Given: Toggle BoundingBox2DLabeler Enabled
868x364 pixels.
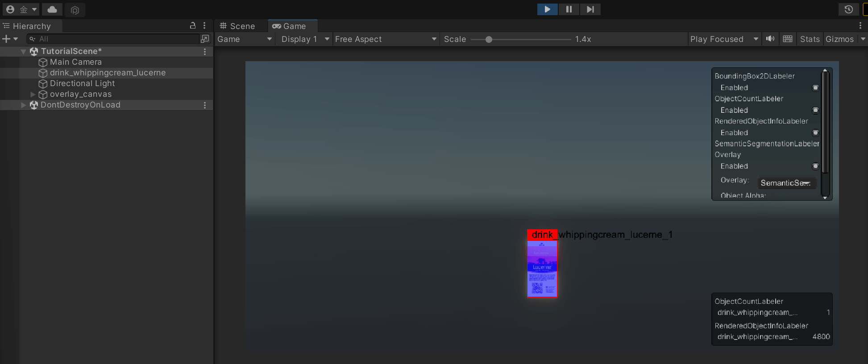Looking at the screenshot, I should click(815, 88).
